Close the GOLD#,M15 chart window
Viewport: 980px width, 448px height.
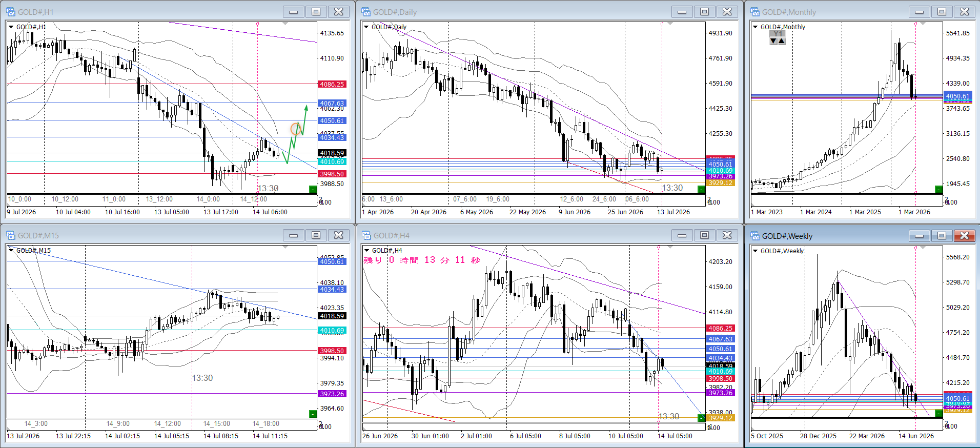click(x=339, y=235)
